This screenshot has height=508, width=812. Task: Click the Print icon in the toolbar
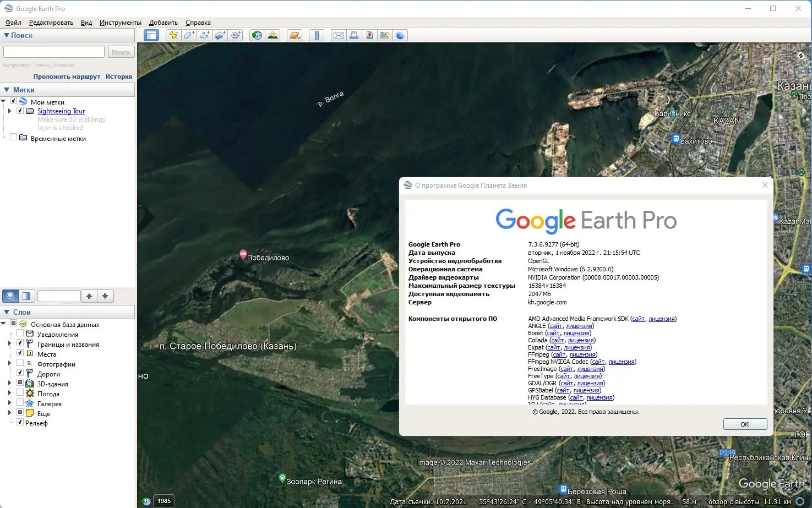[353, 35]
